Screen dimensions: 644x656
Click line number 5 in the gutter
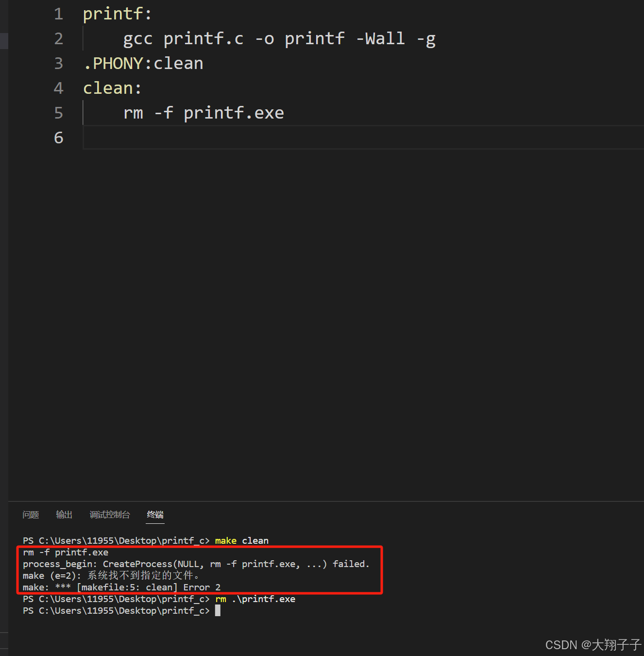[58, 112]
